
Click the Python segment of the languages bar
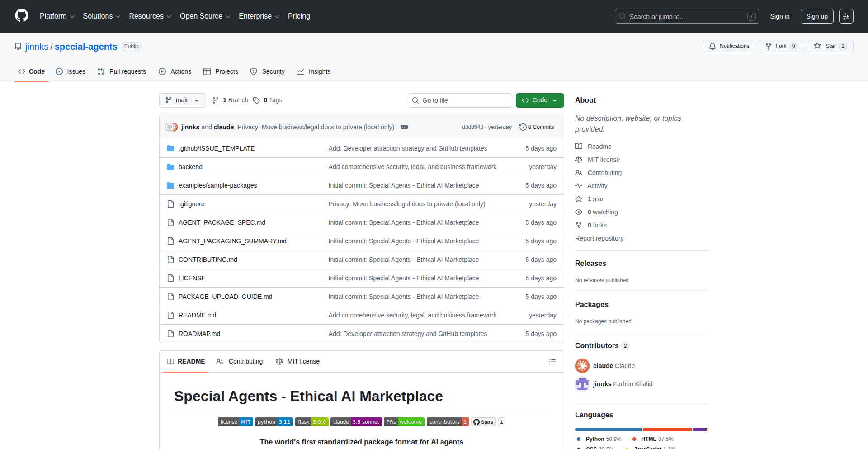608,430
